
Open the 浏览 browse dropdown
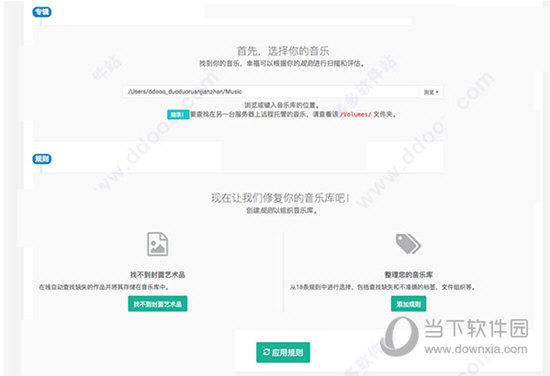[x=431, y=92]
